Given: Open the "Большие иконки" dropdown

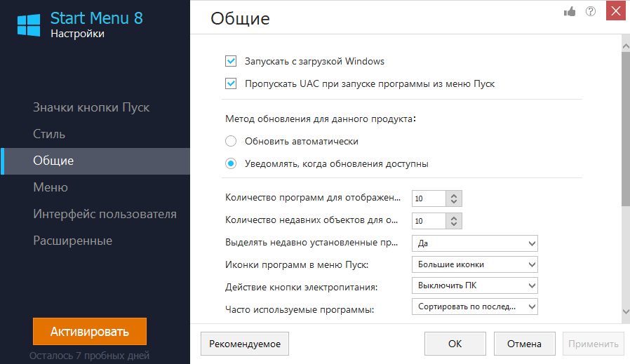Looking at the screenshot, I should tap(475, 264).
